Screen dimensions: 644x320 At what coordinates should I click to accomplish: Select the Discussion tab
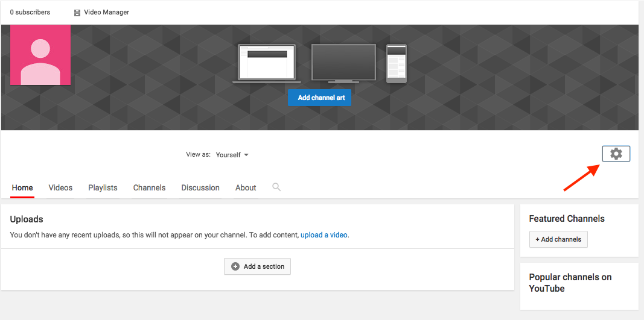coord(200,188)
